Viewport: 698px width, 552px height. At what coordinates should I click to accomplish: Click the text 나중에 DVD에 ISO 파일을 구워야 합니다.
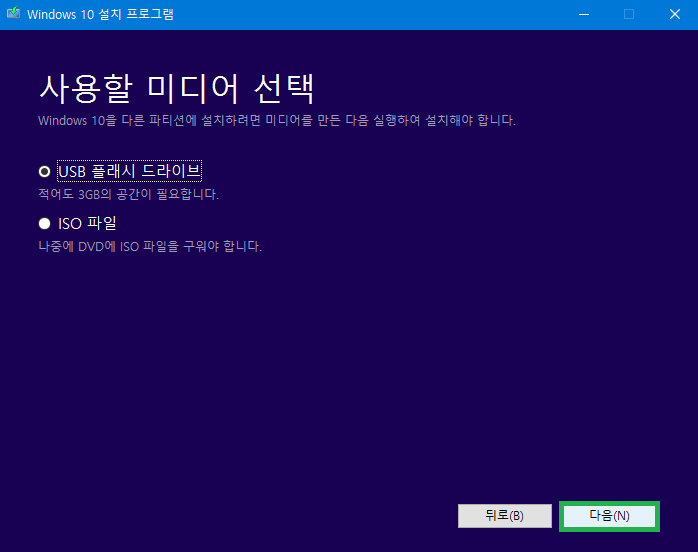tap(150, 246)
